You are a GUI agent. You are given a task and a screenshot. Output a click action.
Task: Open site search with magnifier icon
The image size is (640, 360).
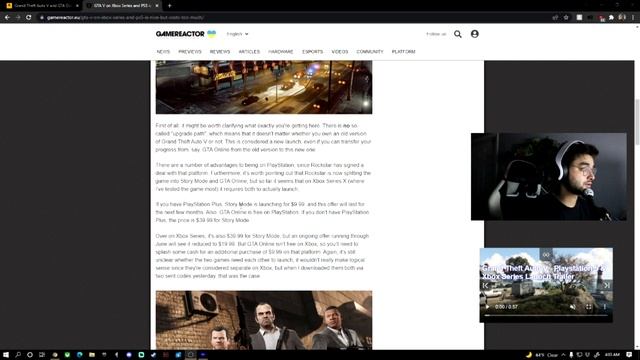pyautogui.click(x=458, y=34)
